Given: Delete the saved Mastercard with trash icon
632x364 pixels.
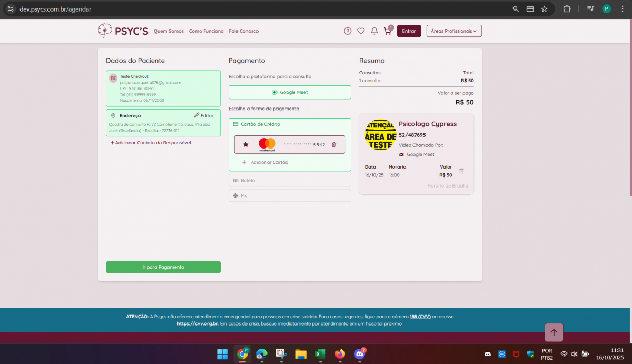Looking at the screenshot, I should tap(334, 144).
